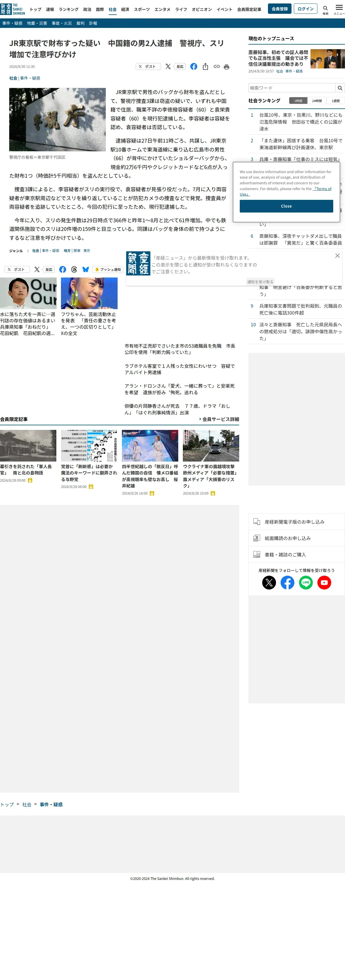Share on Threads icon below article
This screenshot has width=345, height=980.
[74, 269]
